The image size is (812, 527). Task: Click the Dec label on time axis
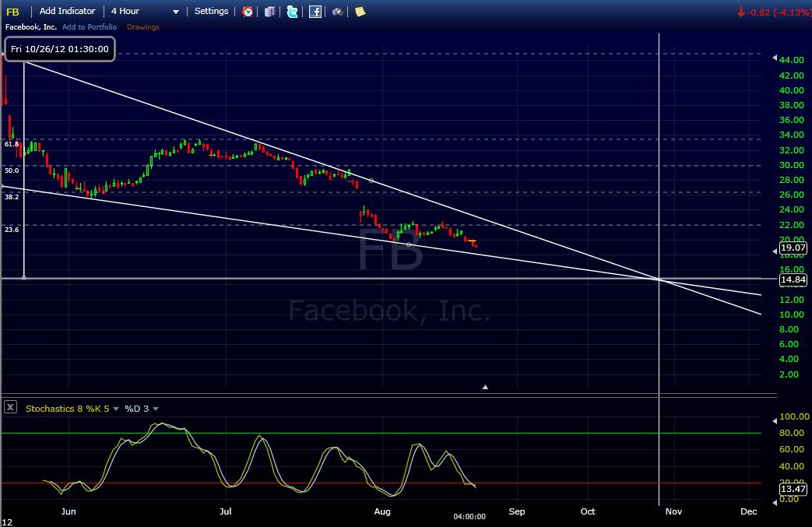click(749, 511)
